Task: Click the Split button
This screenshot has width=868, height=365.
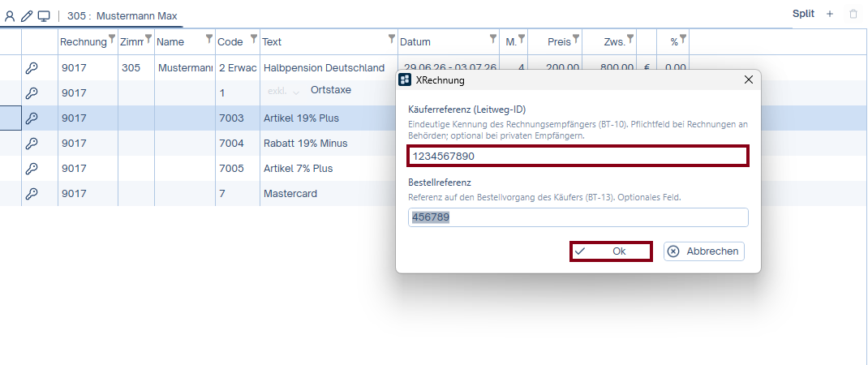Action: (803, 14)
